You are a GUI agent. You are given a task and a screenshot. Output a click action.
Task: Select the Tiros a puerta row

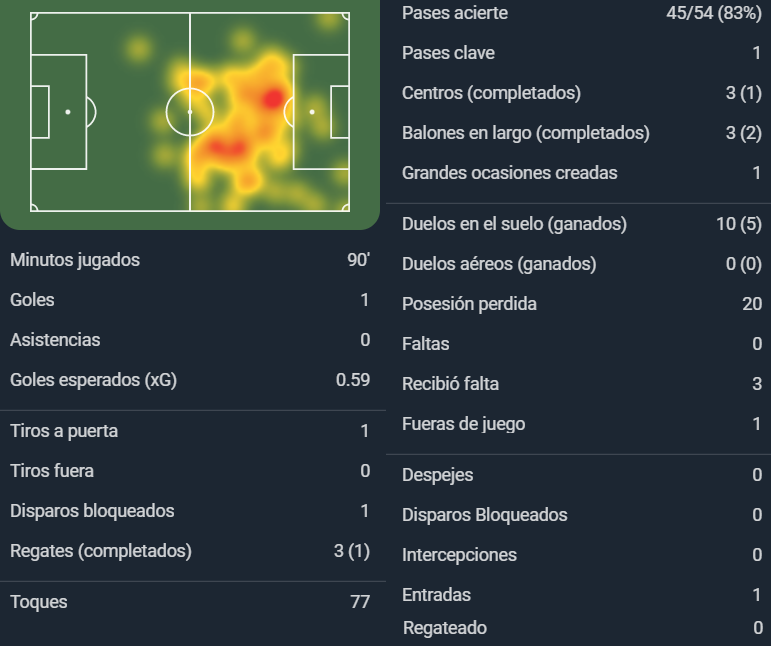point(190,431)
